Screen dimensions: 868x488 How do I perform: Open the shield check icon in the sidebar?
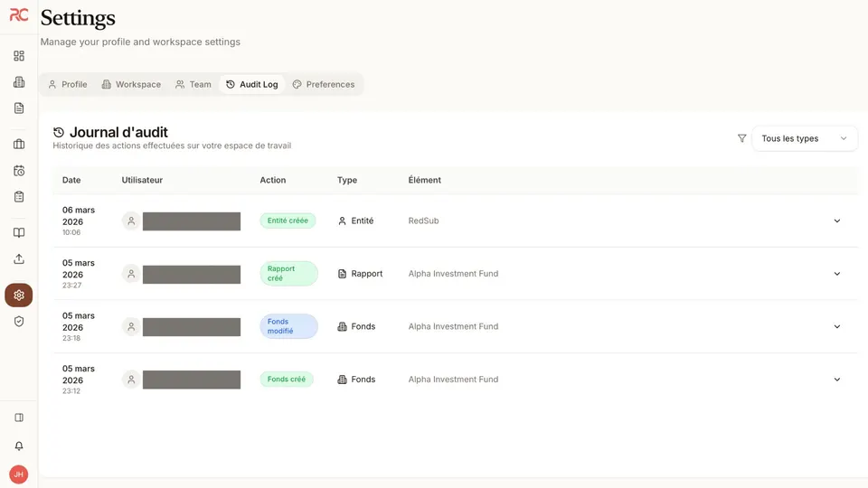(19, 322)
